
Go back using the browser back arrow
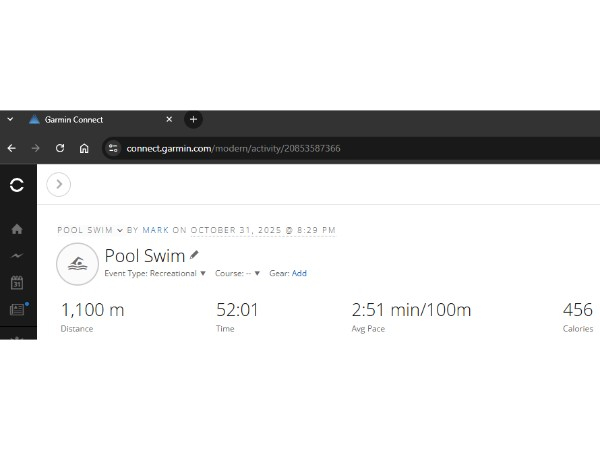[12, 148]
